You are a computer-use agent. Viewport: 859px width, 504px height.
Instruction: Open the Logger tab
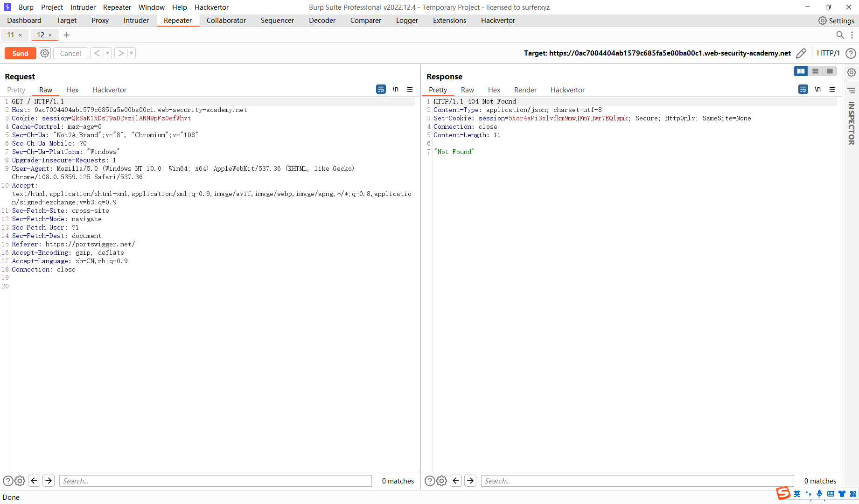[x=407, y=21]
